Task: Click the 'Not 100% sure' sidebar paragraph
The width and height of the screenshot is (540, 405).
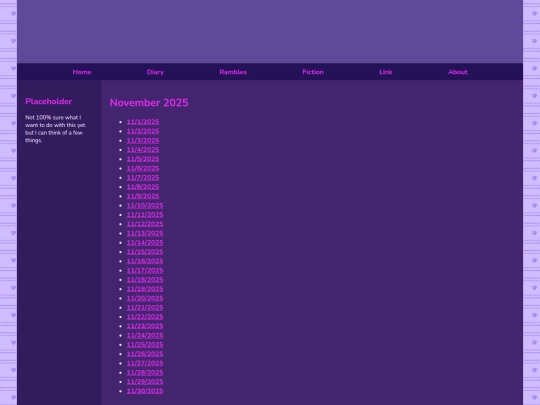Action: (55, 129)
